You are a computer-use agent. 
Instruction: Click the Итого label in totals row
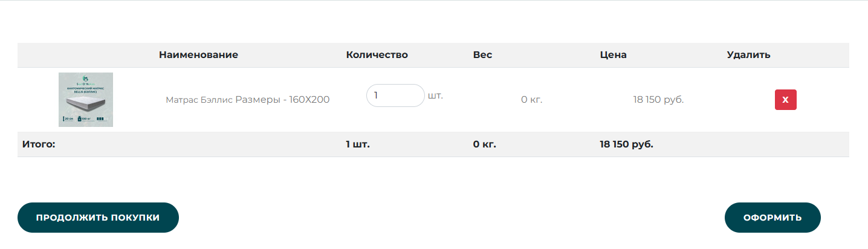pos(39,144)
